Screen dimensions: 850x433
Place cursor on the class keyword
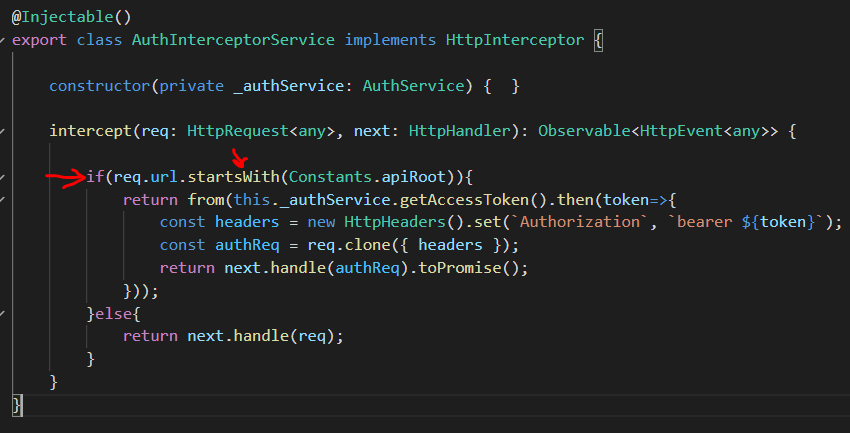point(99,40)
